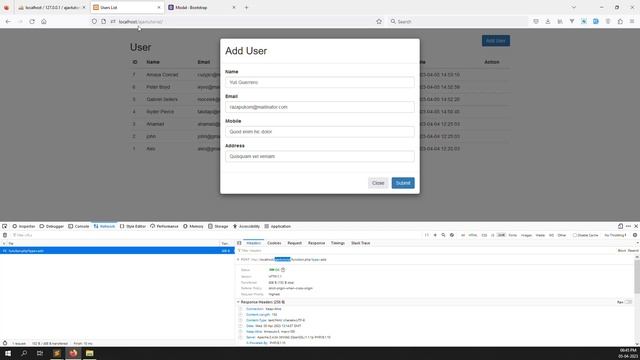The image size is (640, 360).
Task: Switch to the Application tab
Action: tap(278, 226)
